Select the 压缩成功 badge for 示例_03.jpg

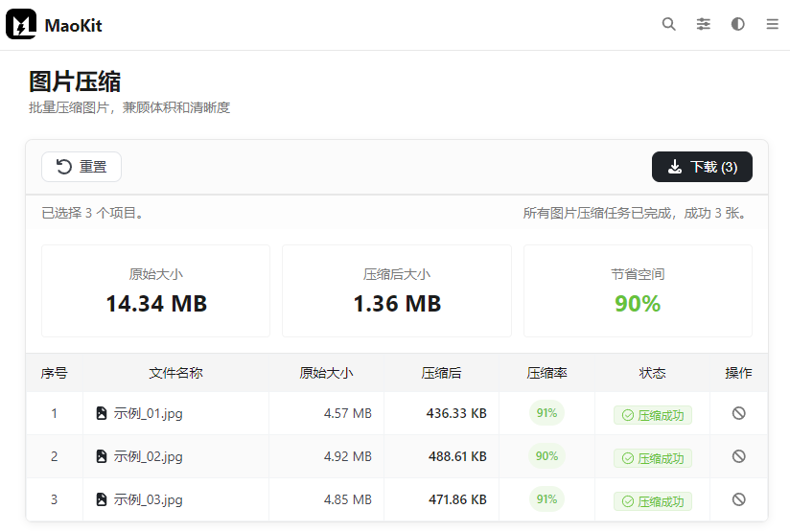click(x=653, y=501)
